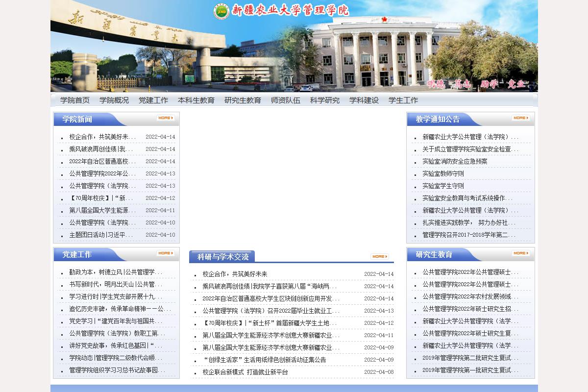Open 公共管理学院2022年硕士研究生招 item
Viewport: 588px width, 392px height.
470,309
